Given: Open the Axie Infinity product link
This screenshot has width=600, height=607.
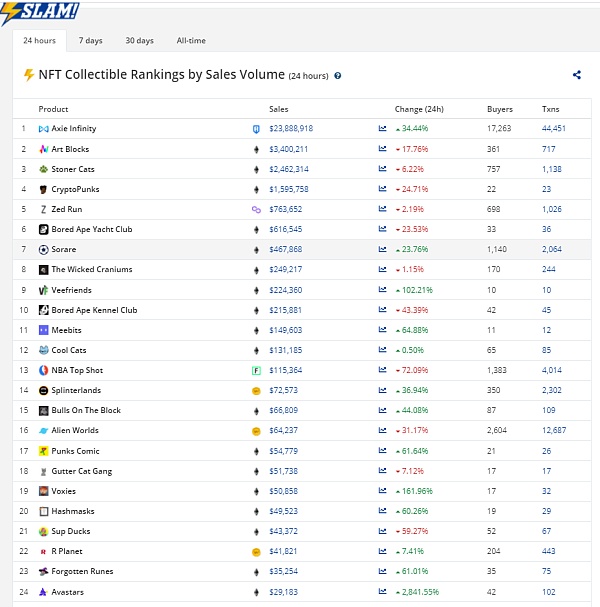Looking at the screenshot, I should 74,128.
